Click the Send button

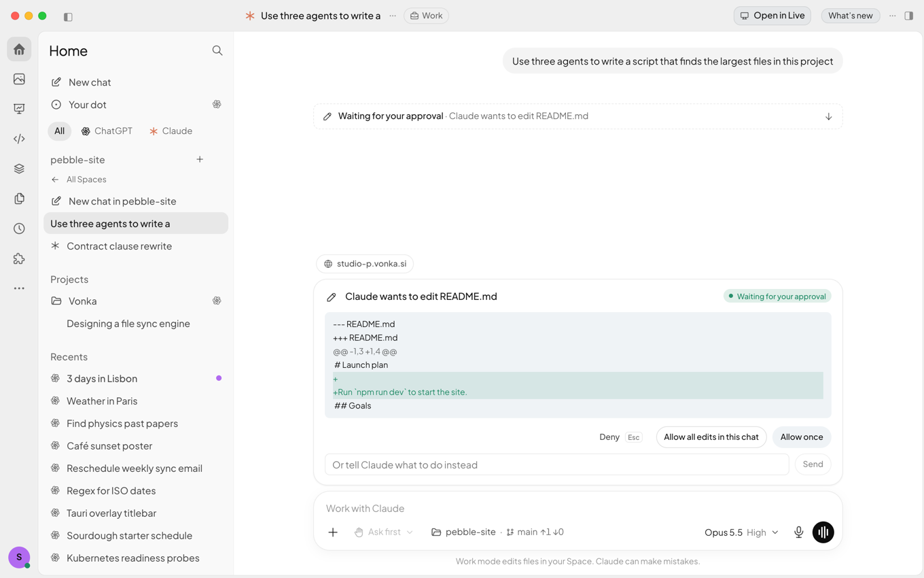[813, 464]
